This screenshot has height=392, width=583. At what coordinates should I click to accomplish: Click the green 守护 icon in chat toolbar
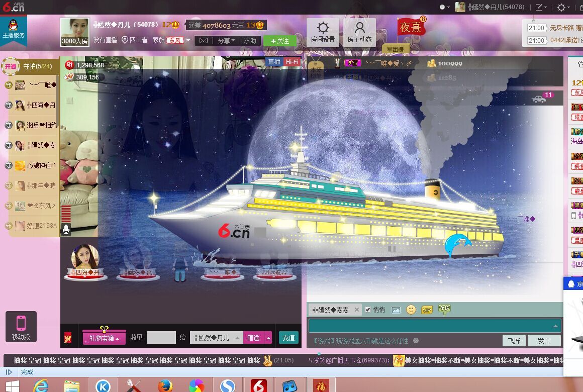444,309
